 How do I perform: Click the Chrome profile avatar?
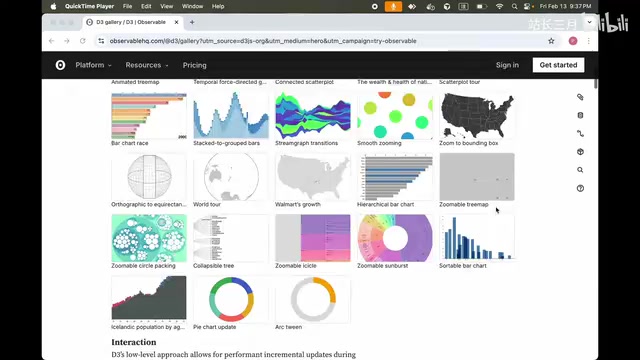573,41
